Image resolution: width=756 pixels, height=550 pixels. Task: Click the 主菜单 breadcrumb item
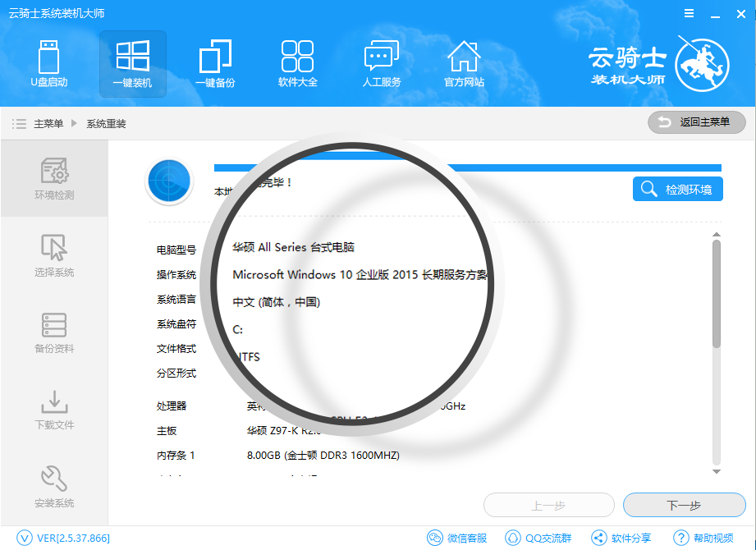(x=48, y=124)
